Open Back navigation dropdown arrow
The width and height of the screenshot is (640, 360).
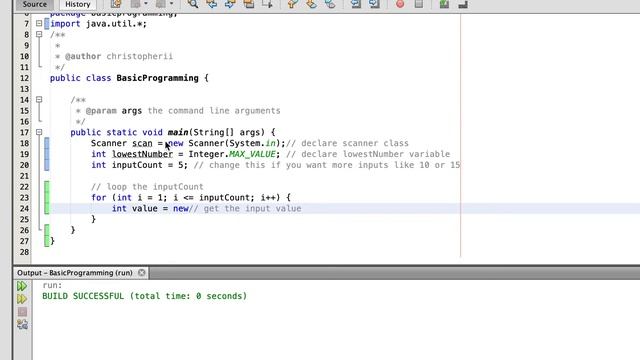coord(146,4)
